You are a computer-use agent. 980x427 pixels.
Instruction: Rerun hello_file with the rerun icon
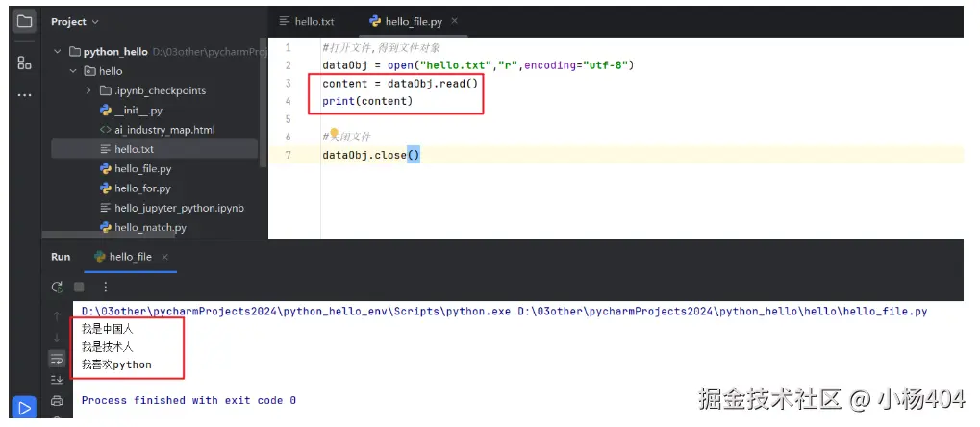(x=58, y=287)
